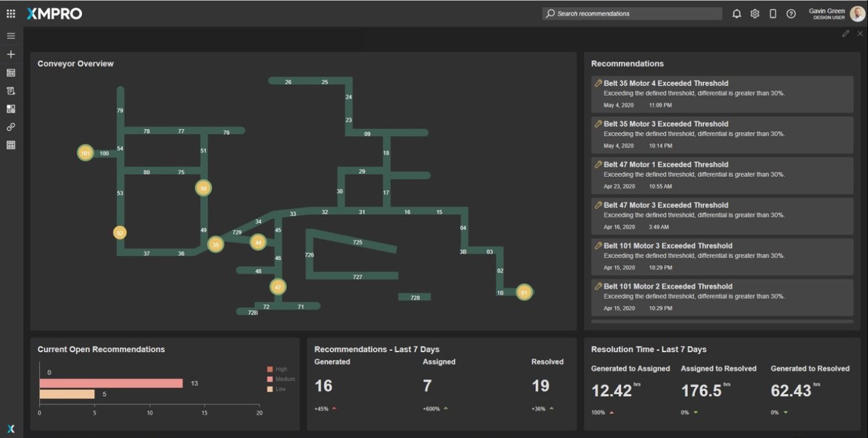Toggle the Medium series in chart legend
This screenshot has width=868, height=438.
coord(270,379)
